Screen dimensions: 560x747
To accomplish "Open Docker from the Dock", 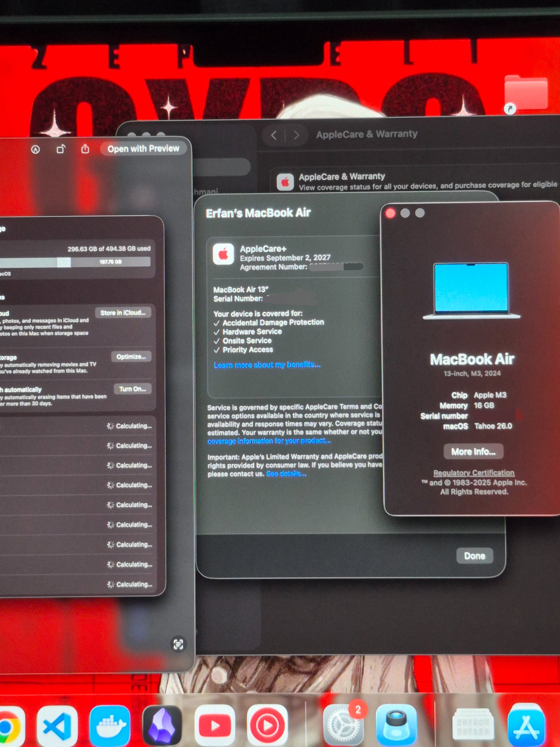I will tap(110, 726).
